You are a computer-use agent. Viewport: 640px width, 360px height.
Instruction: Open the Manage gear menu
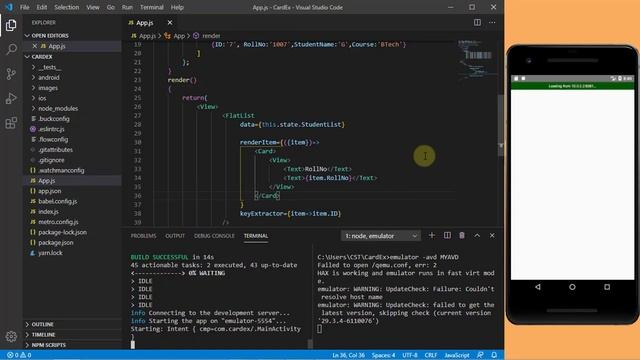tap(11, 336)
